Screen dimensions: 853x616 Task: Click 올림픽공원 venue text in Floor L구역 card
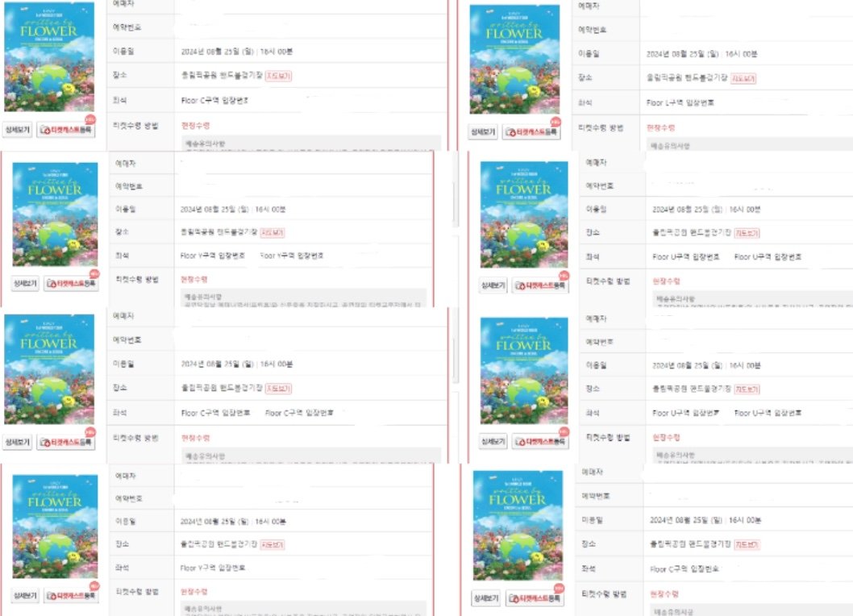687,78
